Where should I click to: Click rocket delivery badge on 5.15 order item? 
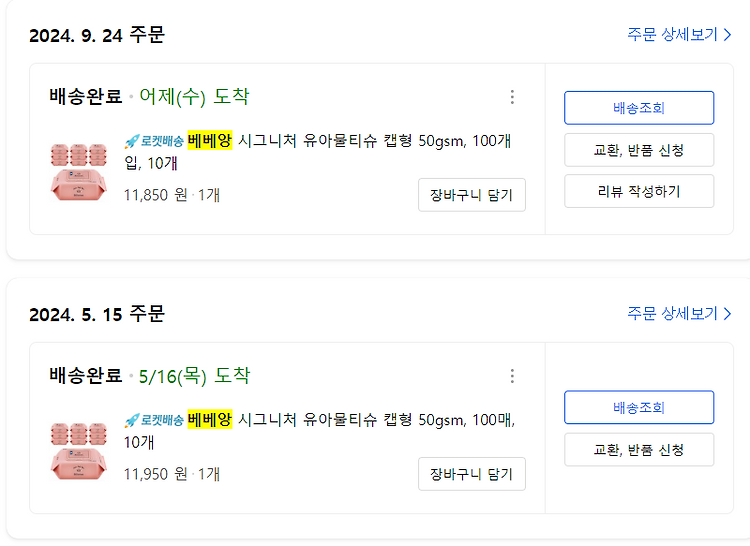tap(154, 420)
